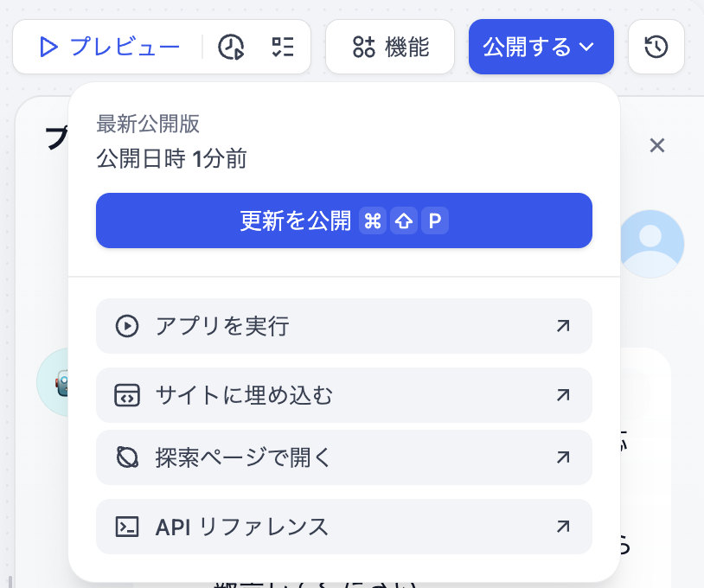704x588 pixels.
Task: Open the scheduled run clock icon
Action: (231, 47)
